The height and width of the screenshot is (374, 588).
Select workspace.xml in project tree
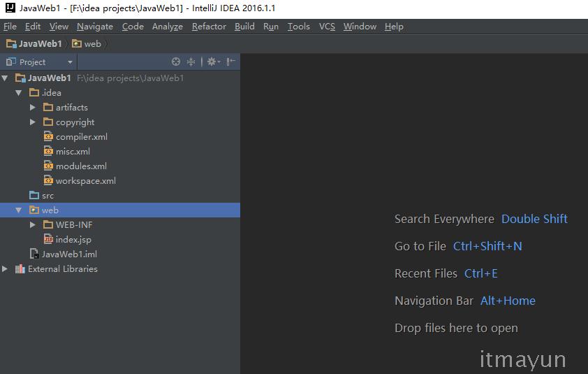[85, 180]
